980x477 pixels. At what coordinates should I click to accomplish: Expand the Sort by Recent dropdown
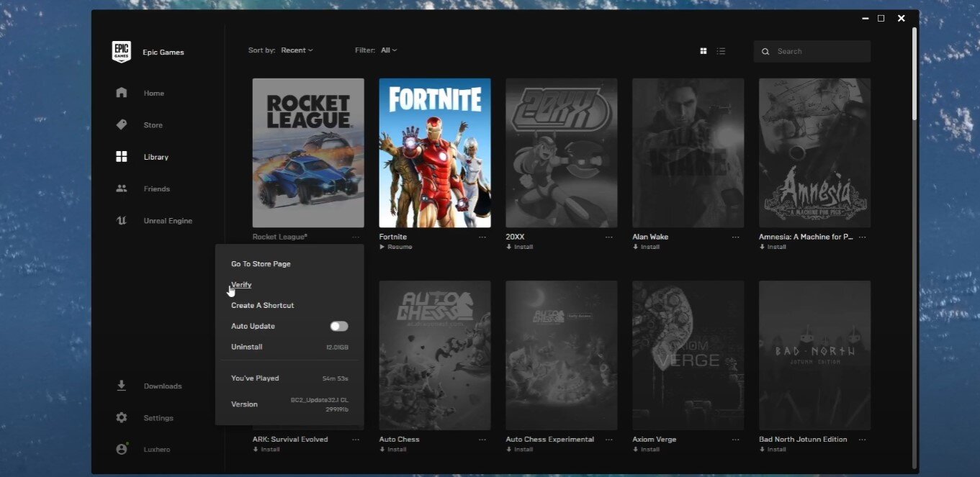tap(297, 50)
